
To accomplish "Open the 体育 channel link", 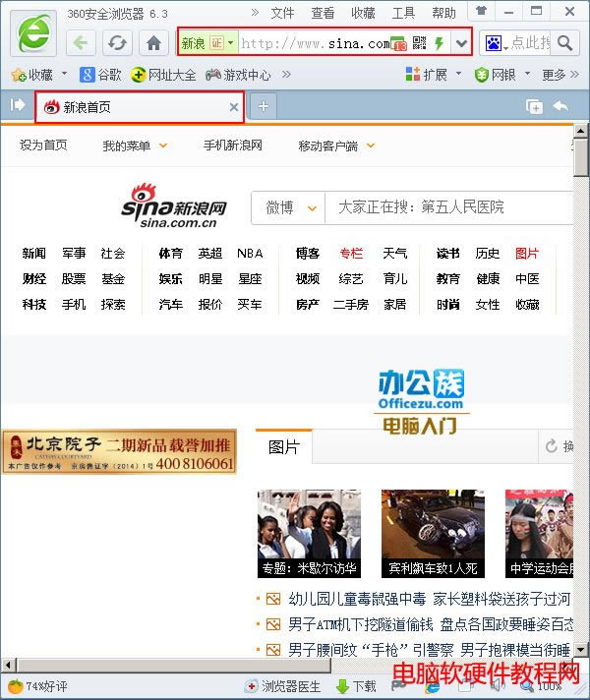I will coord(171,253).
